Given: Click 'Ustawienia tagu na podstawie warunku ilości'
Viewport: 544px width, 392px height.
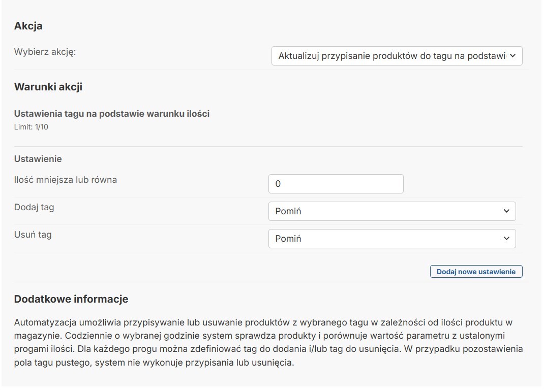Looking at the screenshot, I should click(112, 114).
